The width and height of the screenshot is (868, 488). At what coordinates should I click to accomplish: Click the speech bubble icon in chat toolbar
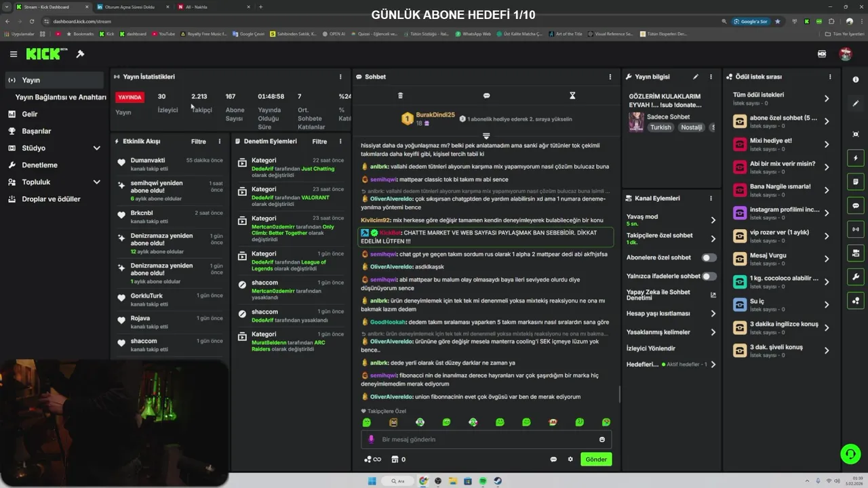pos(486,96)
